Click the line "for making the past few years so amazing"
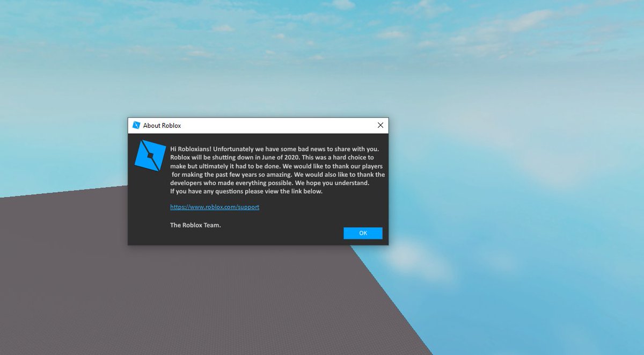The width and height of the screenshot is (644, 355). pyautogui.click(x=278, y=175)
